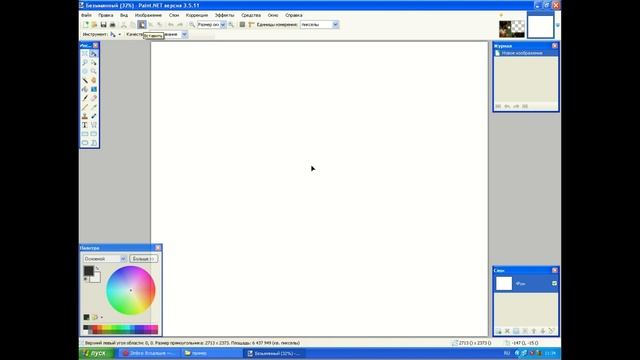Select the Move Selection tool
The width and height of the screenshot is (640, 360).
(x=94, y=63)
